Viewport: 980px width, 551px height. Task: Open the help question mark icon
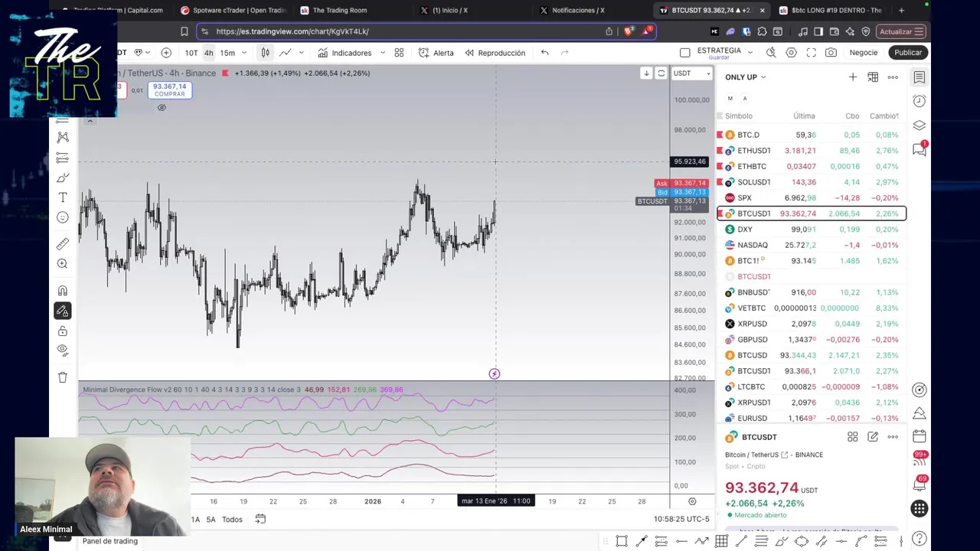point(920,539)
